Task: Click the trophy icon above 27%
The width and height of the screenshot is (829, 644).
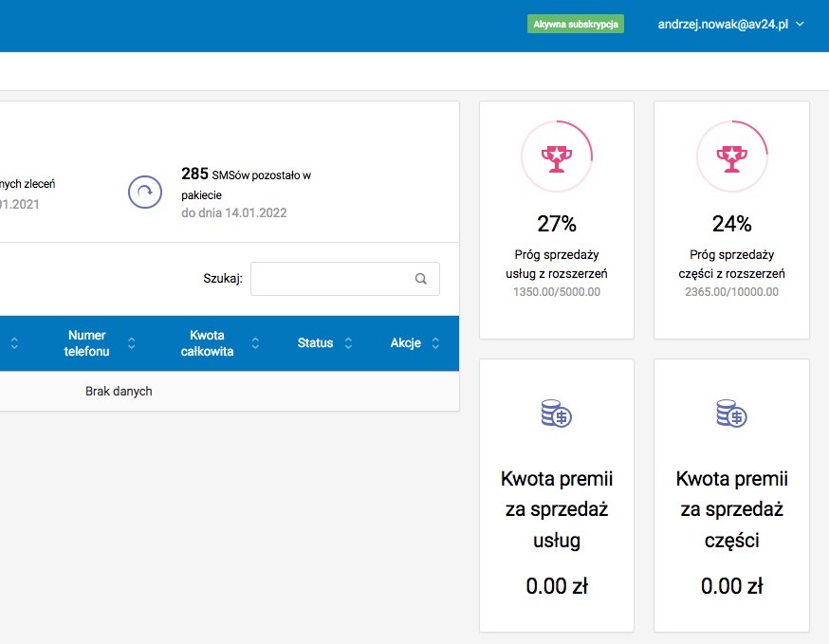Action: coord(556,156)
